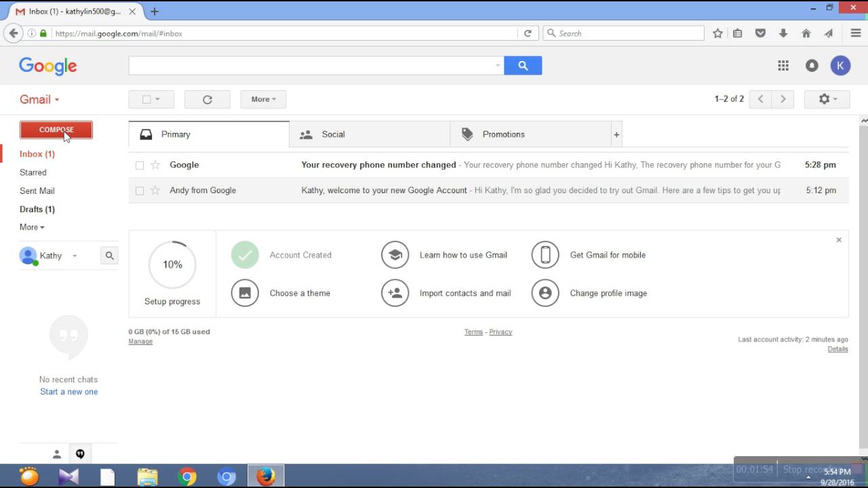The height and width of the screenshot is (488, 868).
Task: Click the refresh inbox button
Action: click(208, 100)
